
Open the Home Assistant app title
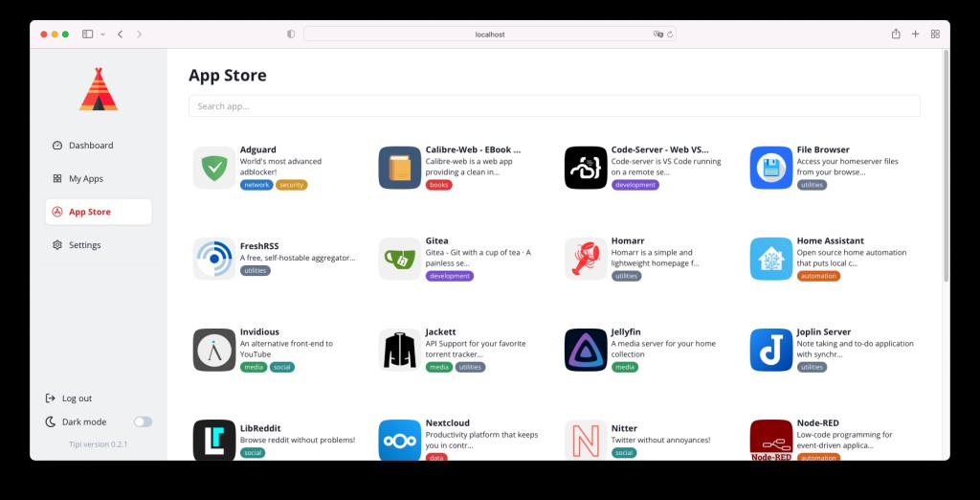pyautogui.click(x=830, y=241)
